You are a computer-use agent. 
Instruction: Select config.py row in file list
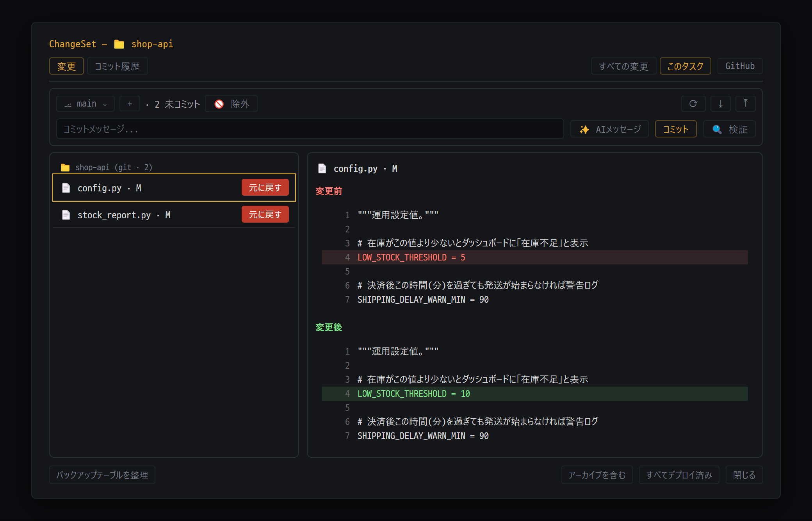(x=174, y=188)
